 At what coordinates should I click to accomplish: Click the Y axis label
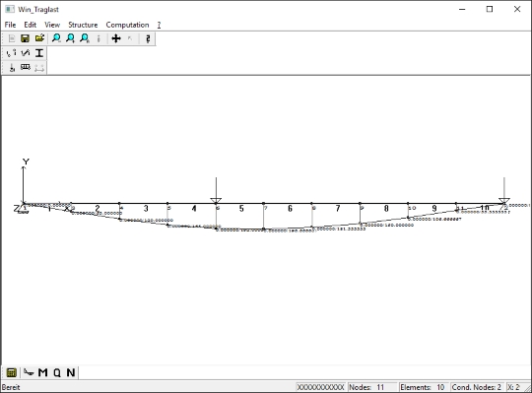click(26, 162)
